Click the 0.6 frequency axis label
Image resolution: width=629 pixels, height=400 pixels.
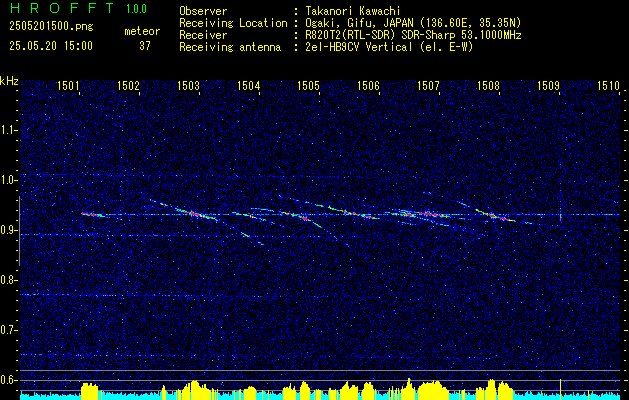8,380
